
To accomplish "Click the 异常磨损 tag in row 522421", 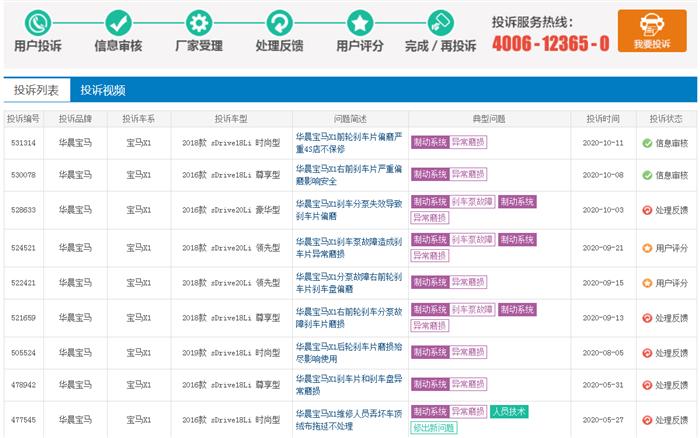I will pos(468,282).
